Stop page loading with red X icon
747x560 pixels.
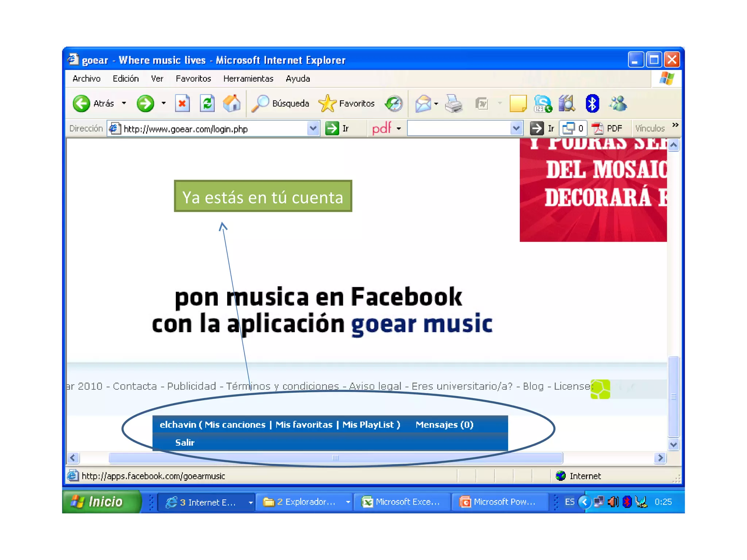coord(182,104)
